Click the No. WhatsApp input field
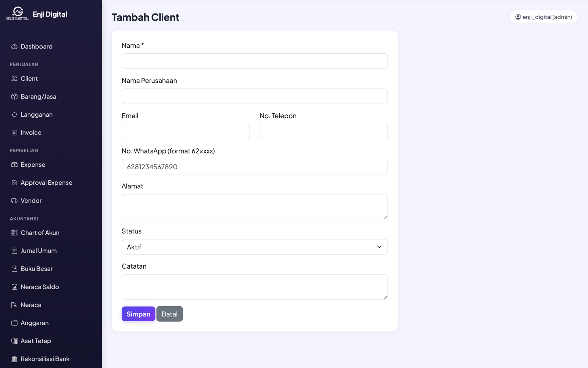 click(x=255, y=167)
